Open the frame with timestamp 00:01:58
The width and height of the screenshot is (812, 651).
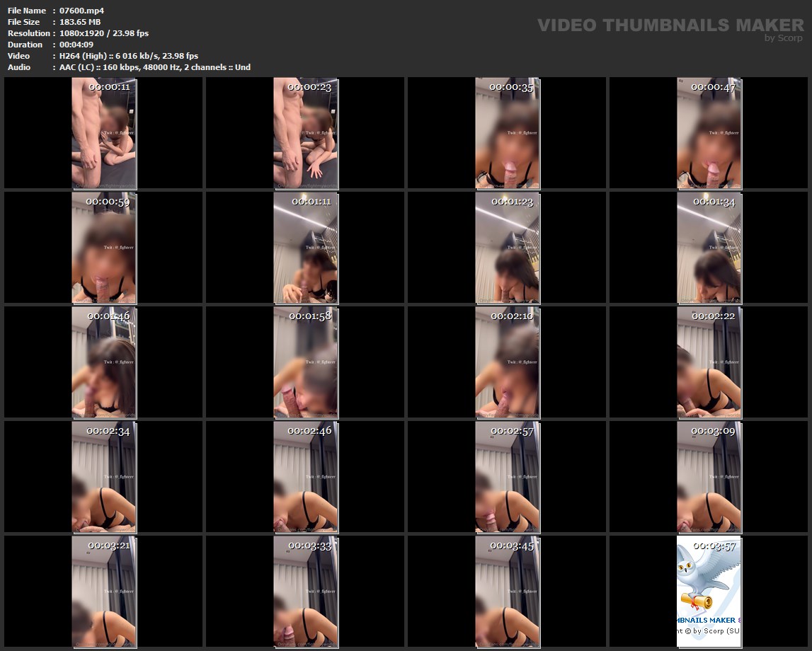click(x=306, y=362)
